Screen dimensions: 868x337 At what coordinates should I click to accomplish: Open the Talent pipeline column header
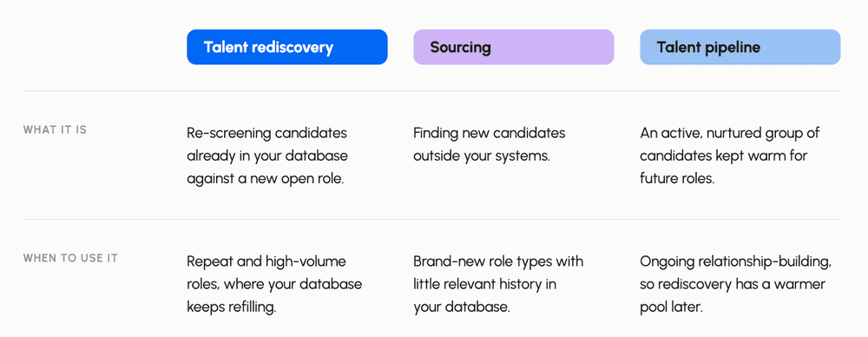tap(740, 47)
